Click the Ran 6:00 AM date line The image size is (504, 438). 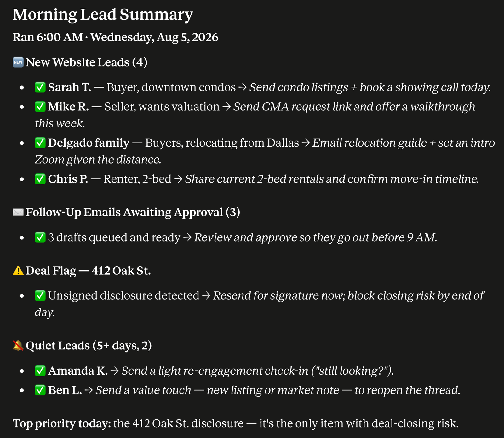click(x=115, y=37)
